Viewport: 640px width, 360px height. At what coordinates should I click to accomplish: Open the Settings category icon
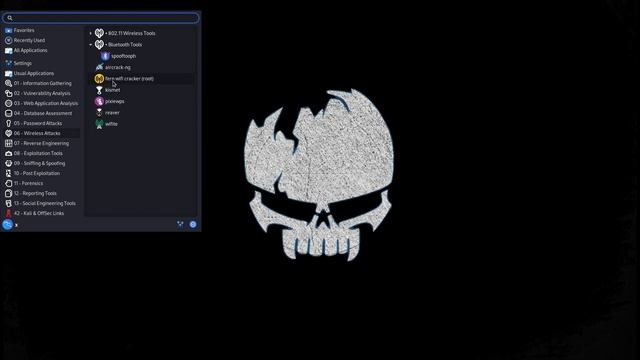[x=8, y=63]
